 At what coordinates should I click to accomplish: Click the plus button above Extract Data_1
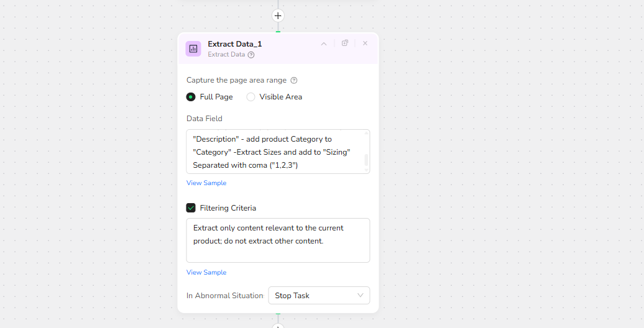(x=278, y=16)
